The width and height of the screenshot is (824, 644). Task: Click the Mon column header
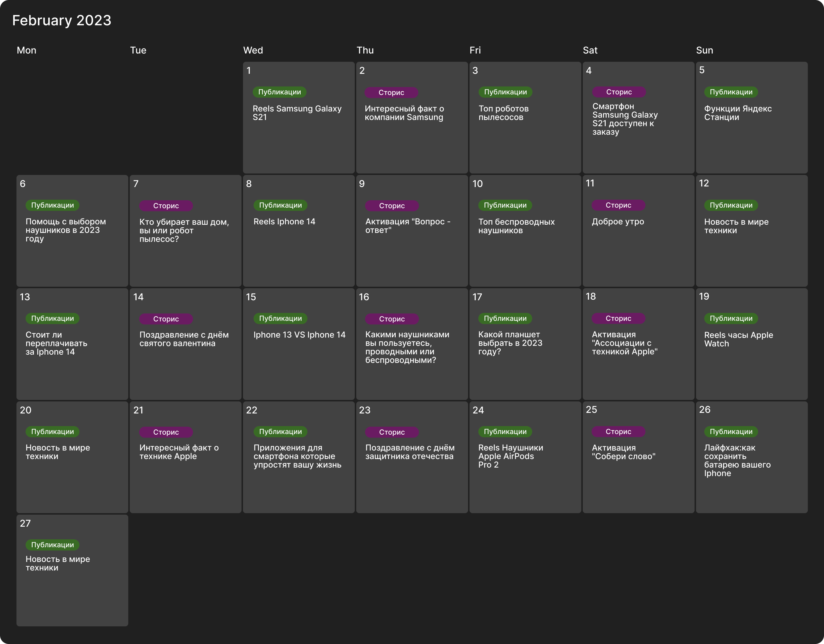point(26,50)
